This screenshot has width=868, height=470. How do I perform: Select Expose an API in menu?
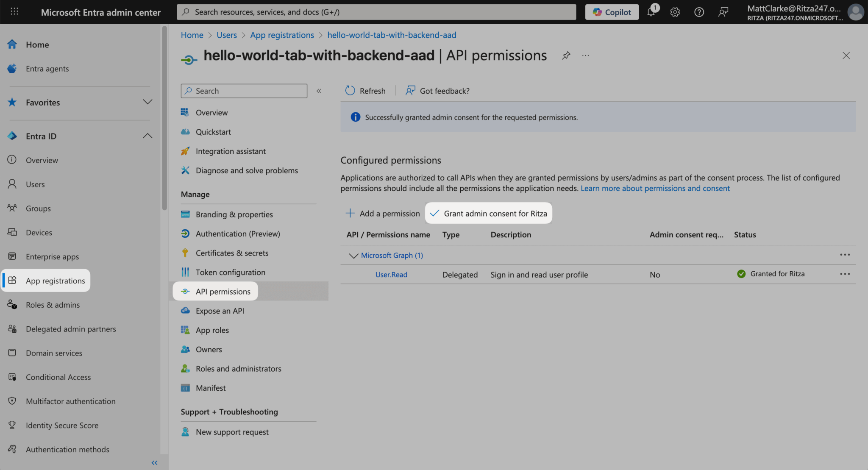pos(220,311)
